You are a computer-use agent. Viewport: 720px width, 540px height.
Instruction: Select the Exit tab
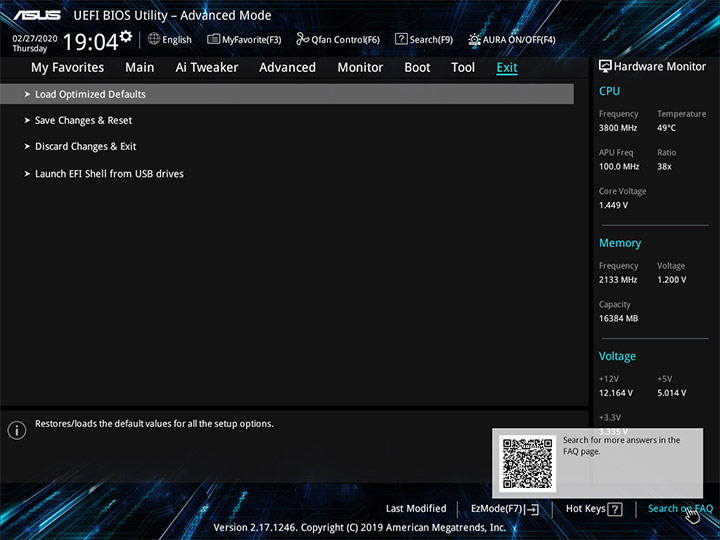click(x=507, y=68)
